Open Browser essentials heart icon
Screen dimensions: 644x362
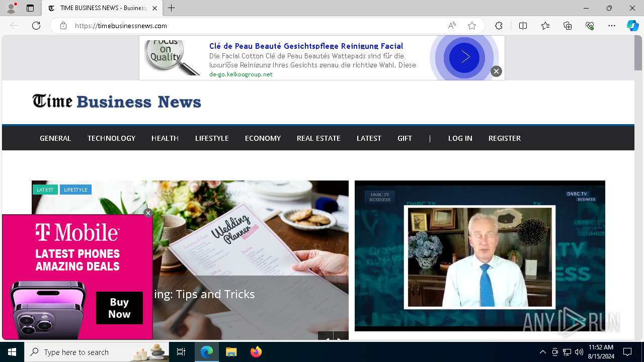(x=590, y=26)
